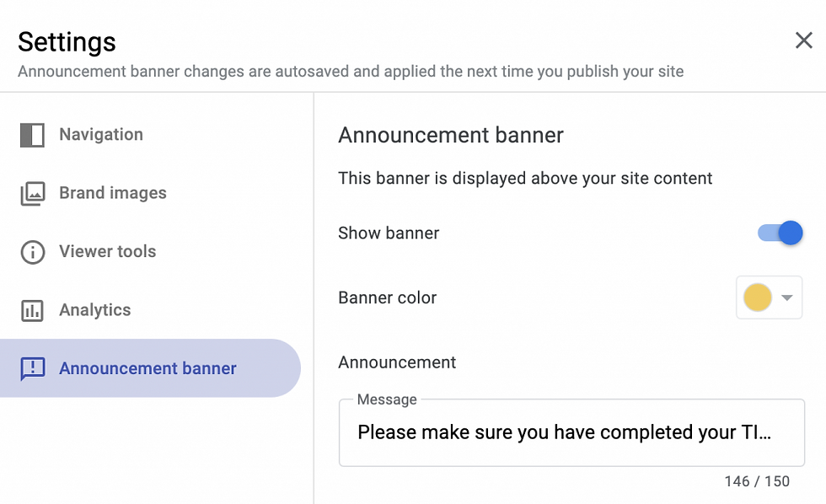
Task: Click the Viewer tools info icon
Action: click(33, 252)
